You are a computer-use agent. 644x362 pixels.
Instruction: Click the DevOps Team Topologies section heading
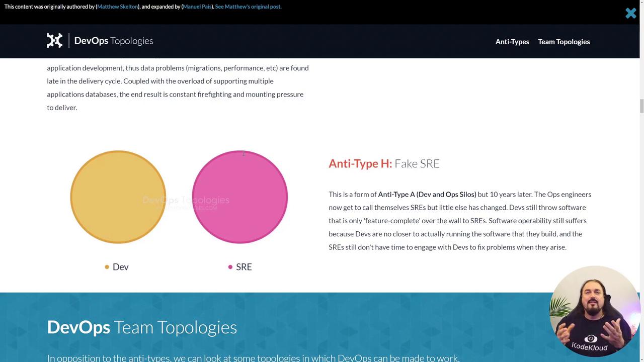(142, 327)
